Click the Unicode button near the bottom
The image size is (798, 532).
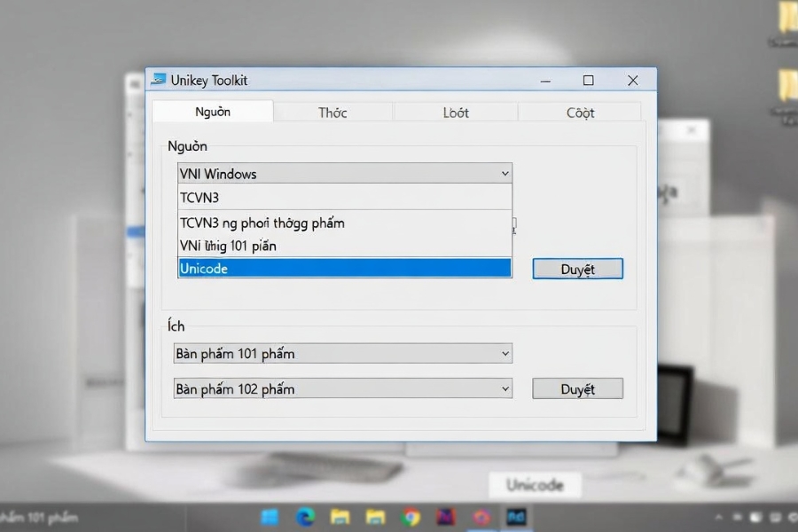click(535, 485)
